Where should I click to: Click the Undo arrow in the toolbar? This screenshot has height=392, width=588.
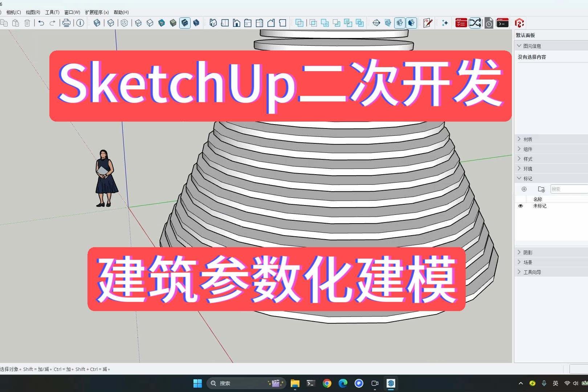tap(41, 23)
